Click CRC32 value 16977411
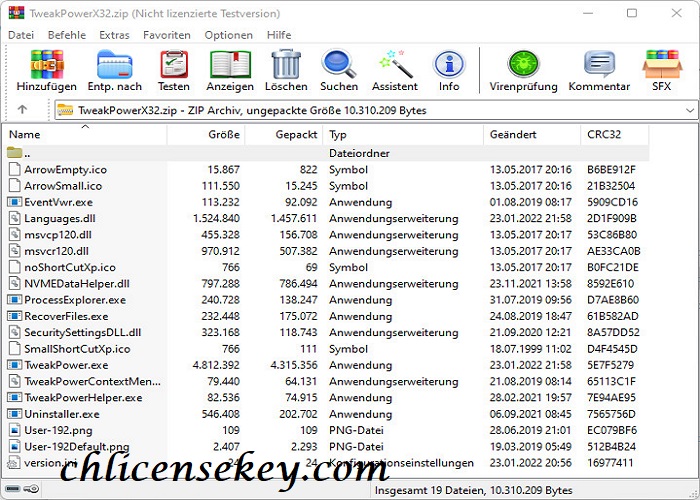Screen dimensions: 700x500 coord(610,462)
